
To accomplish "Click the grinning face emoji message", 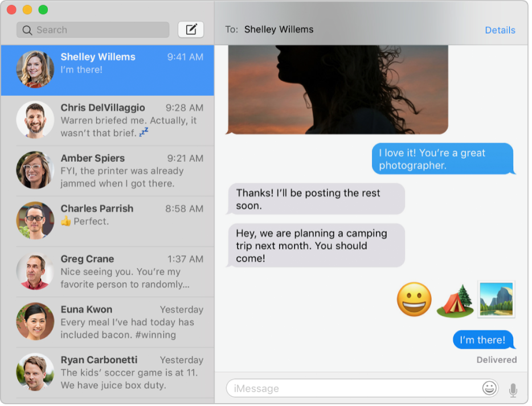I will click(414, 299).
